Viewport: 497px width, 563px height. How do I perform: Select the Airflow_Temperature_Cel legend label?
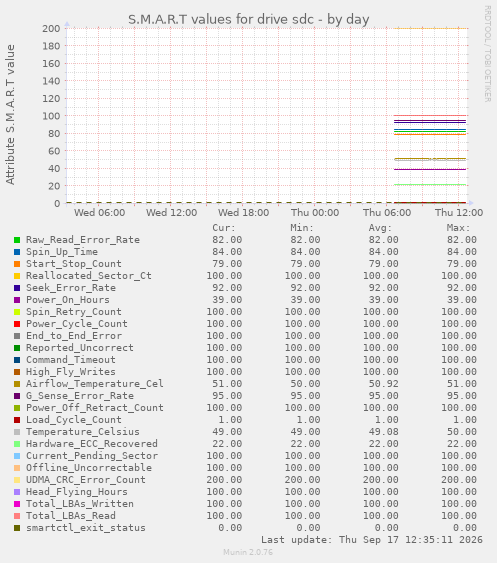pos(94,383)
